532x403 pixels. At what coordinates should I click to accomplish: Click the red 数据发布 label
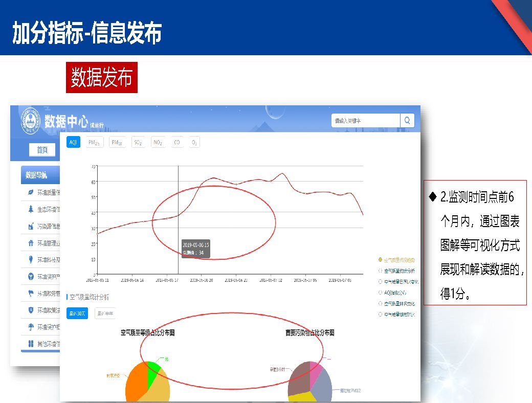(x=102, y=77)
